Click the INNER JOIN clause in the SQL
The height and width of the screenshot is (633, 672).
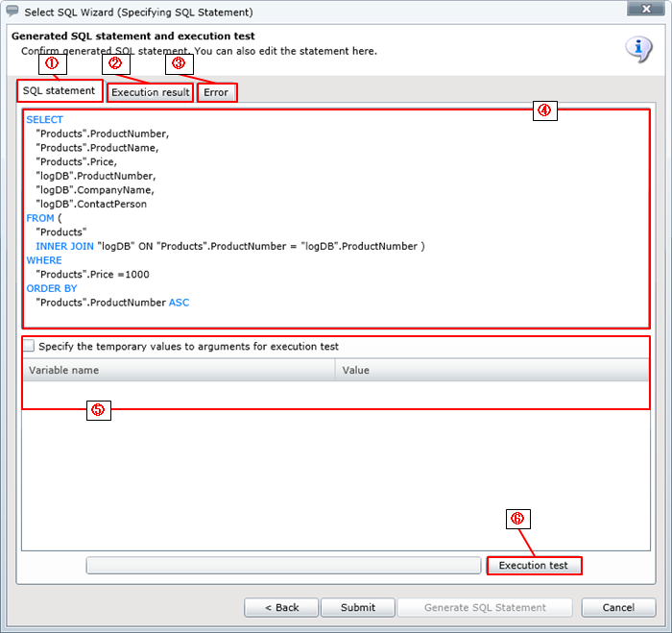coord(65,246)
